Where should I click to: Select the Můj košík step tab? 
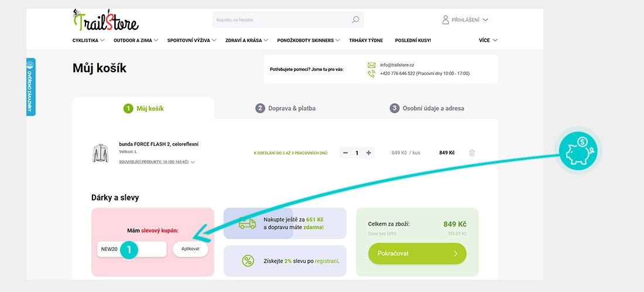(x=143, y=108)
